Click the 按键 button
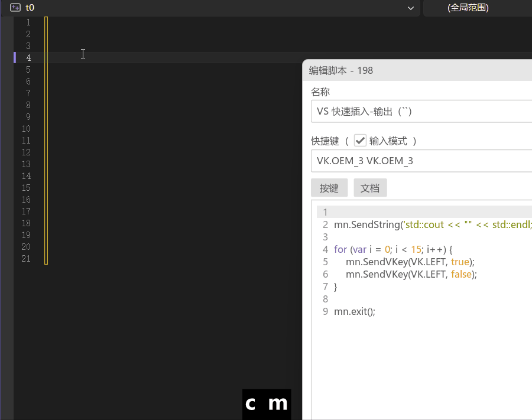 [x=329, y=188]
